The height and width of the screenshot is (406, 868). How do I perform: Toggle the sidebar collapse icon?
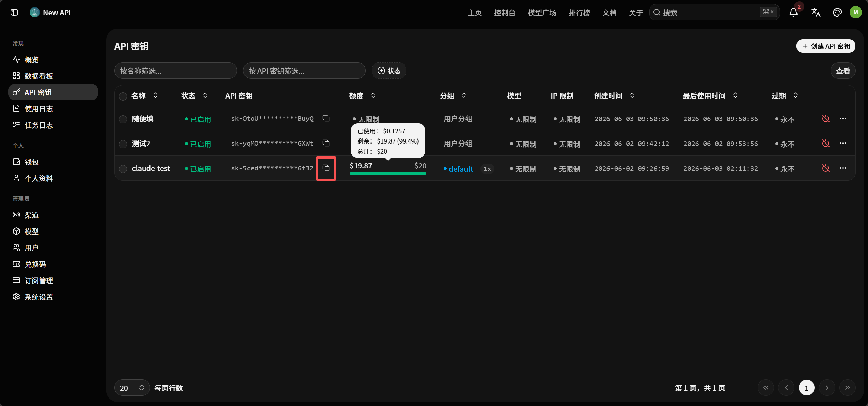[x=14, y=12]
